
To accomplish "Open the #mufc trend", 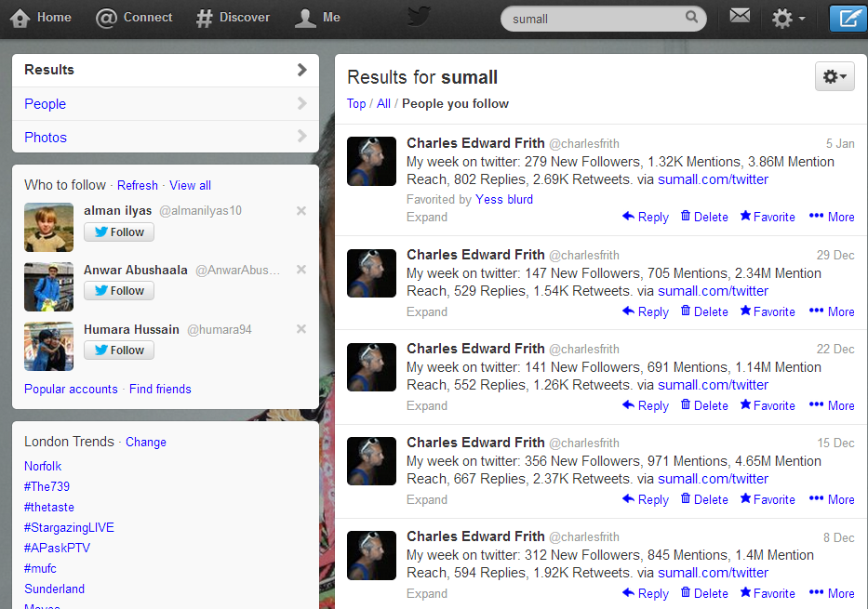I will [x=40, y=569].
